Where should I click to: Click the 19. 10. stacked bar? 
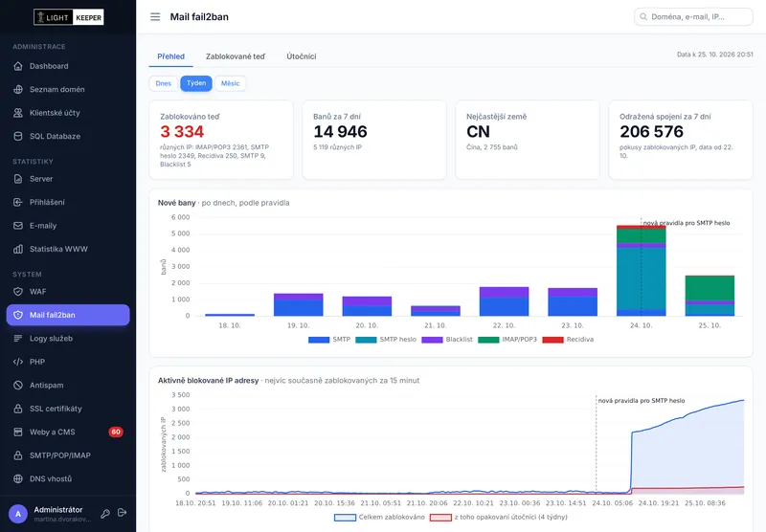click(x=299, y=305)
